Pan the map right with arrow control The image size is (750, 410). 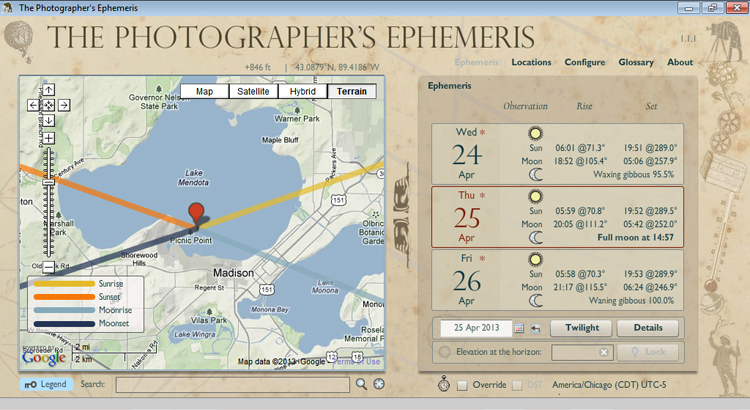point(64,105)
